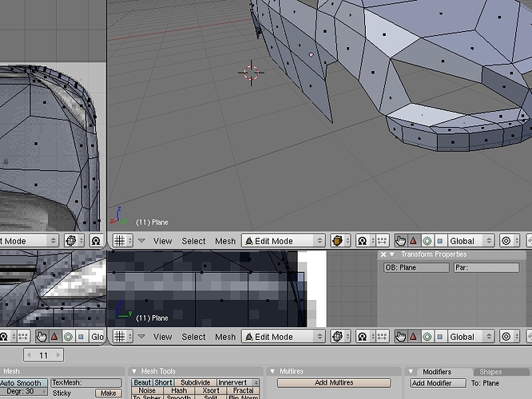Click the Fractal button
The width and height of the screenshot is (532, 399).
tap(244, 391)
